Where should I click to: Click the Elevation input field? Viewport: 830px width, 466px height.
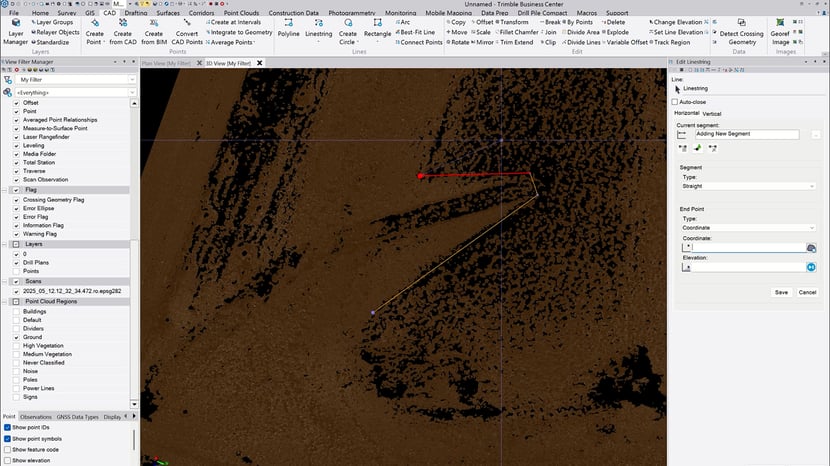pyautogui.click(x=748, y=267)
